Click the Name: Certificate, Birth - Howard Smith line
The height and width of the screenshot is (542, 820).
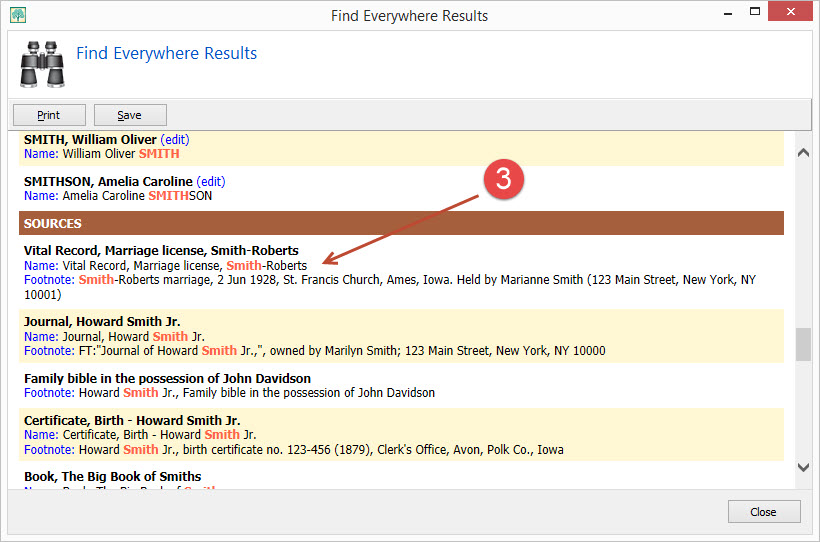click(140, 435)
